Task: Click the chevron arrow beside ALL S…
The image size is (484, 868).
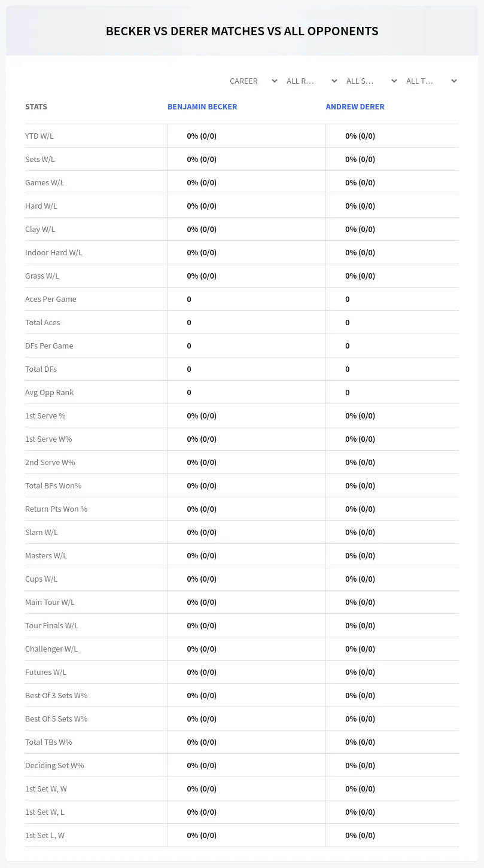Action: (x=394, y=81)
